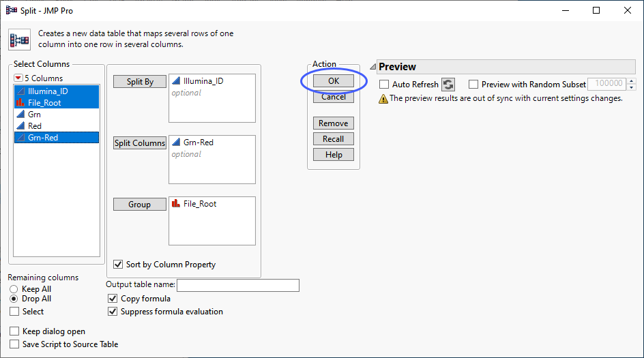This screenshot has height=358, width=644.
Task: Select File_Root in the Group box
Action: pos(199,204)
